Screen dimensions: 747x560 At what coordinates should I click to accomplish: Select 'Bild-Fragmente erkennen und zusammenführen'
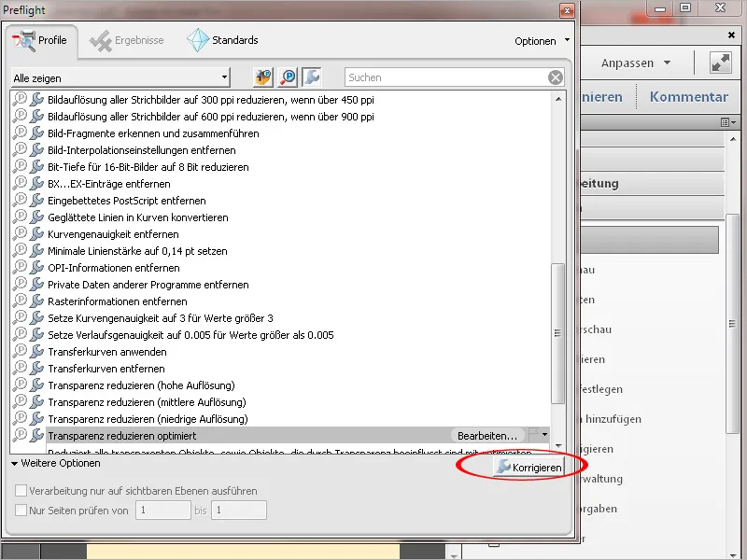153,133
